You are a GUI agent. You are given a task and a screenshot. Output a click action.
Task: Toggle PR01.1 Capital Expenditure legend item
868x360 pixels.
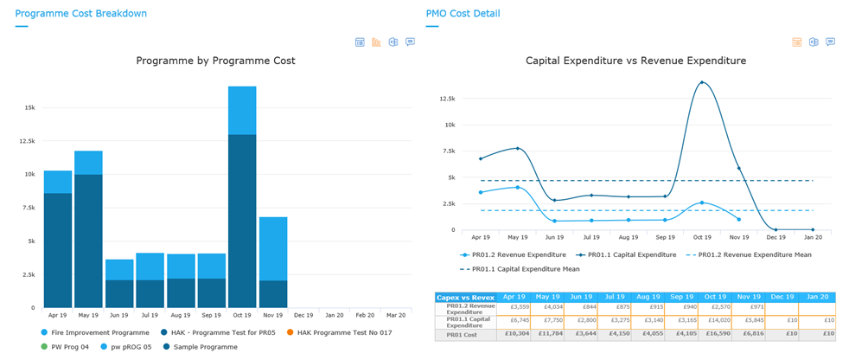[x=628, y=254]
